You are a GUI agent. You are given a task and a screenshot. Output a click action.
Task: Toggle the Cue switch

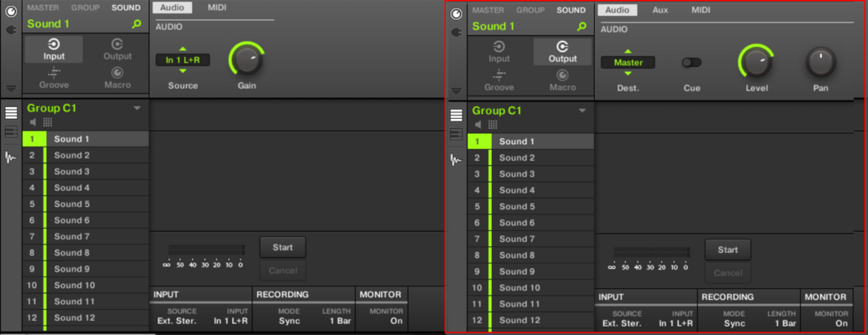(691, 63)
